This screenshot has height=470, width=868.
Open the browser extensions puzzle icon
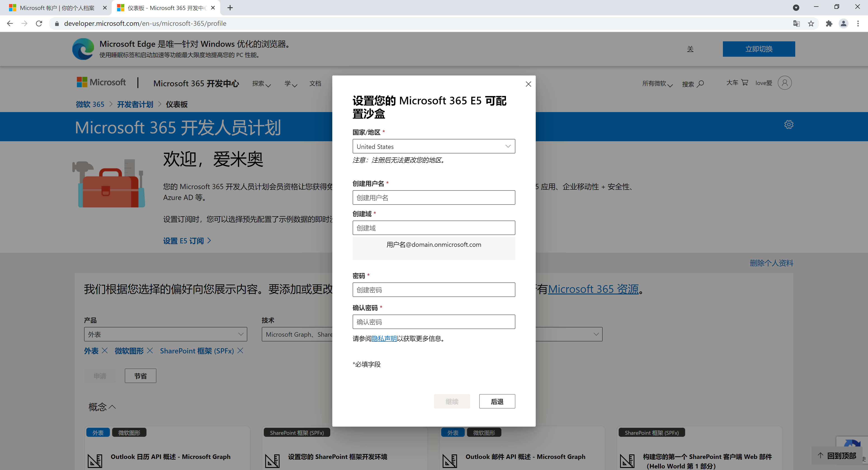(829, 23)
